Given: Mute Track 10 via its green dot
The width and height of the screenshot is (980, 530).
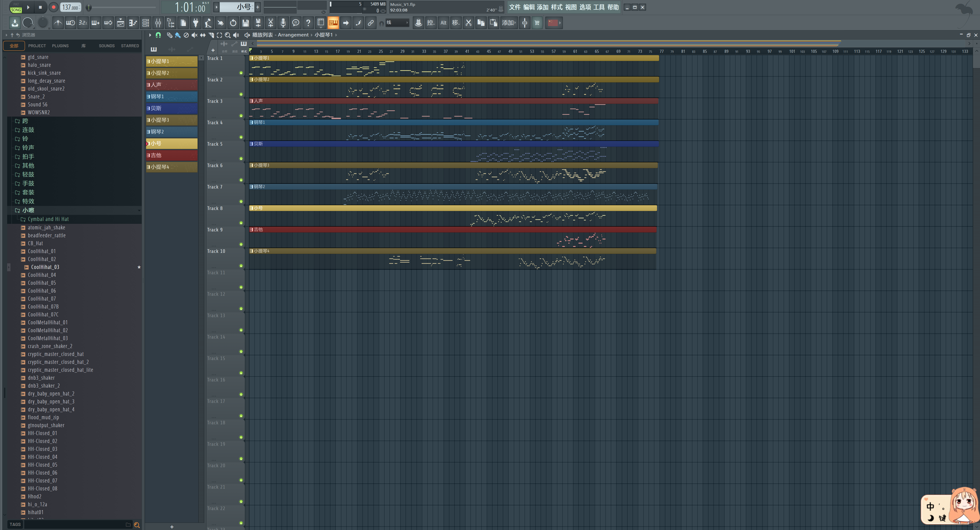Looking at the screenshot, I should pyautogui.click(x=241, y=266).
